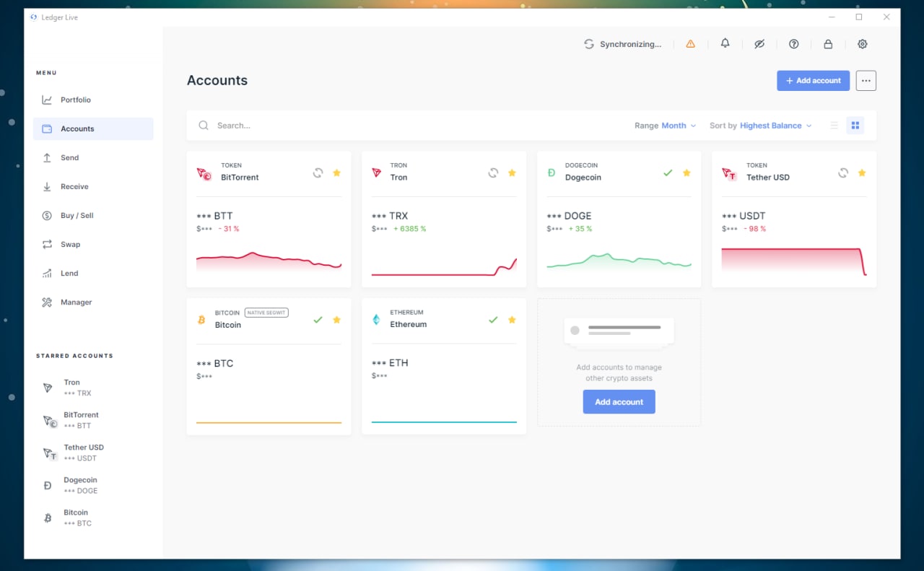Click the Synchronizing status icon
The width and height of the screenshot is (924, 571).
pos(589,44)
